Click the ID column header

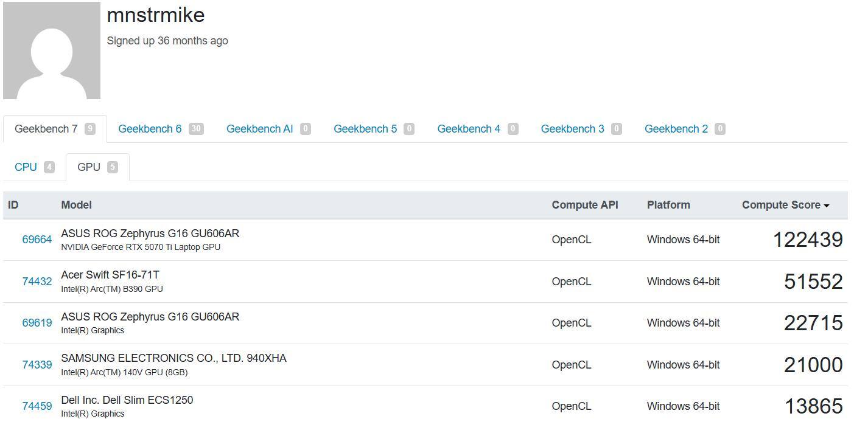click(13, 205)
